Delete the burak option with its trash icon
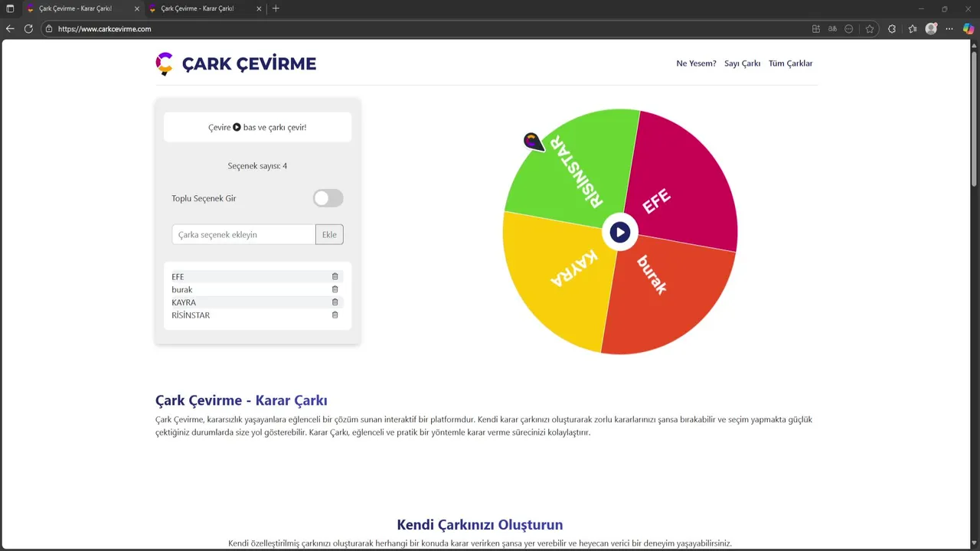980x551 pixels. [335, 289]
